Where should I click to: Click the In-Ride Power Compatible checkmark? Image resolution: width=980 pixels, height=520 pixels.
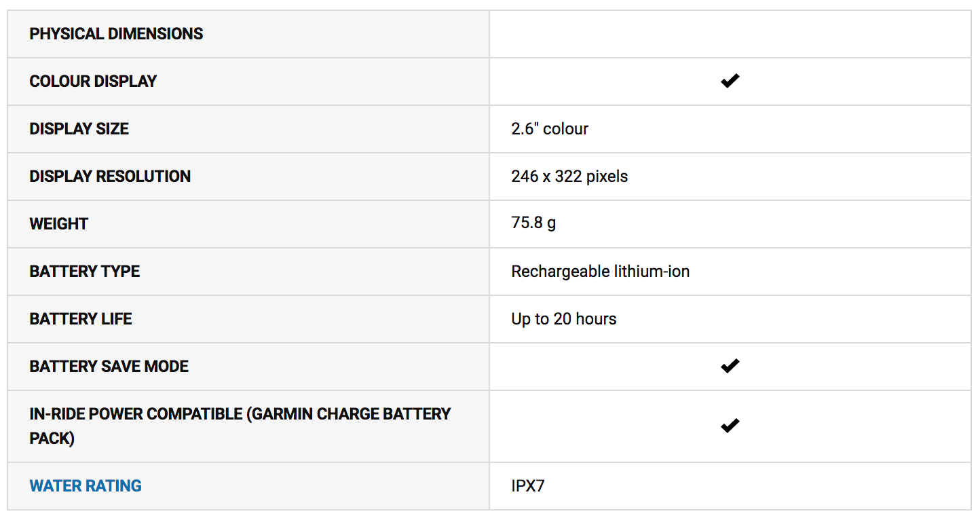[x=730, y=426]
